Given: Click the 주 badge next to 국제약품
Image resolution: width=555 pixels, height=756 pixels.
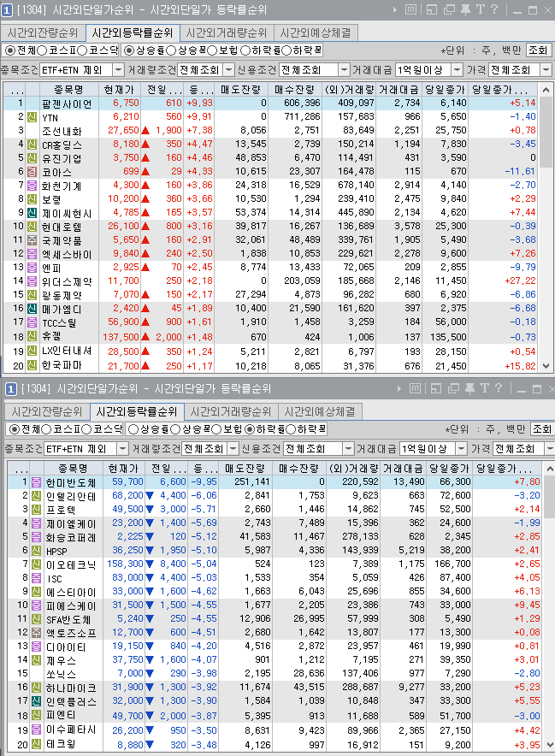Looking at the screenshot, I should tap(32, 240).
